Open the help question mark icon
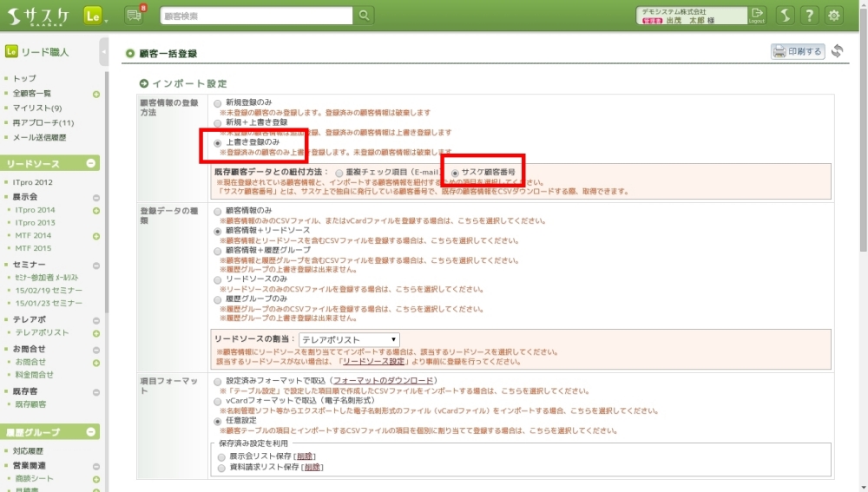This screenshot has height=492, width=868. click(809, 15)
